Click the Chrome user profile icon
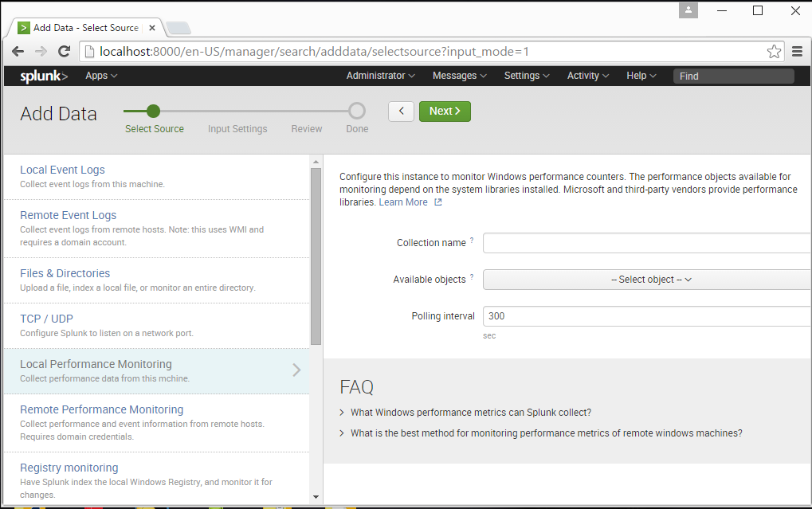The width and height of the screenshot is (812, 509). pyautogui.click(x=688, y=10)
